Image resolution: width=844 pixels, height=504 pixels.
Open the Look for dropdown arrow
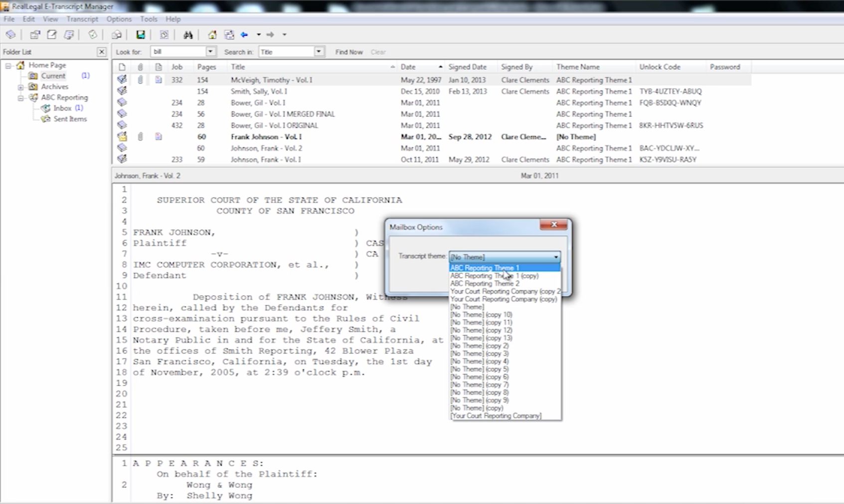click(210, 52)
